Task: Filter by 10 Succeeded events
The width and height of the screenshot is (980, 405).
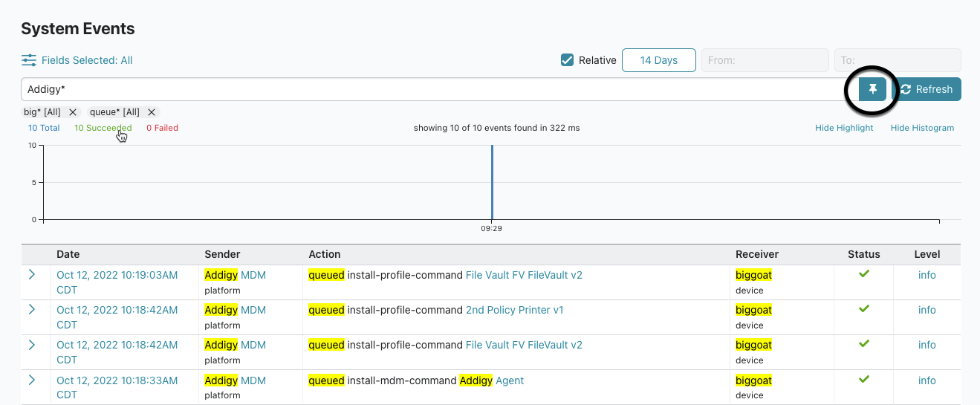Action: pyautogui.click(x=103, y=128)
